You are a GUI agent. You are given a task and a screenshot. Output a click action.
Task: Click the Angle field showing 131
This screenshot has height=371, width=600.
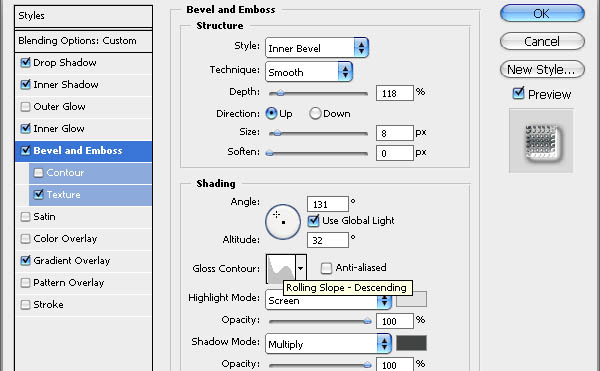[x=328, y=204]
